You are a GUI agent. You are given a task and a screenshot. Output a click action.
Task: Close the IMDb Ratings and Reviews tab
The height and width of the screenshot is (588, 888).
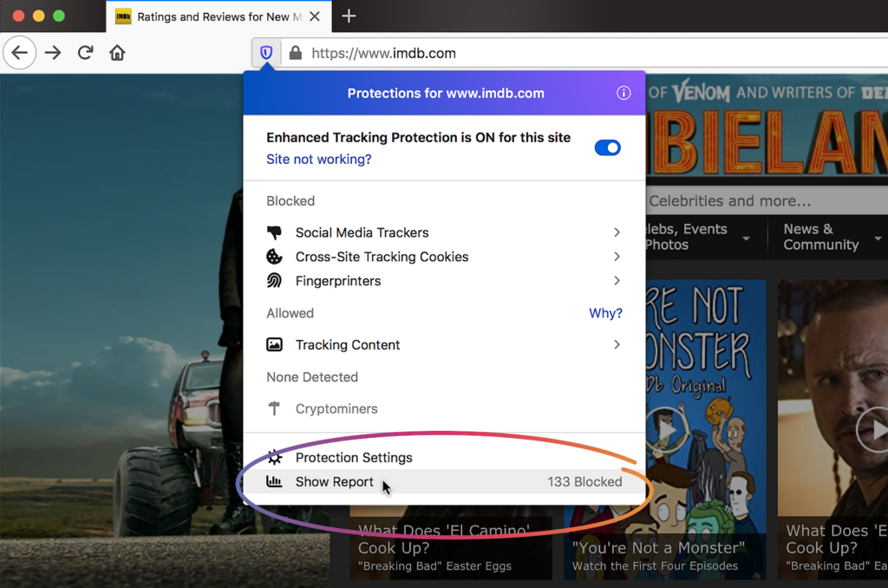pos(314,16)
